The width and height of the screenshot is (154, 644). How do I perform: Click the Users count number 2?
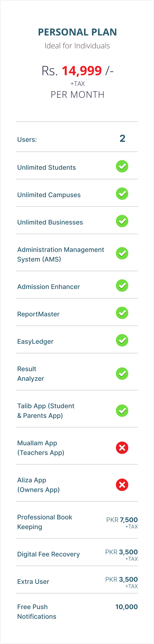[122, 138]
